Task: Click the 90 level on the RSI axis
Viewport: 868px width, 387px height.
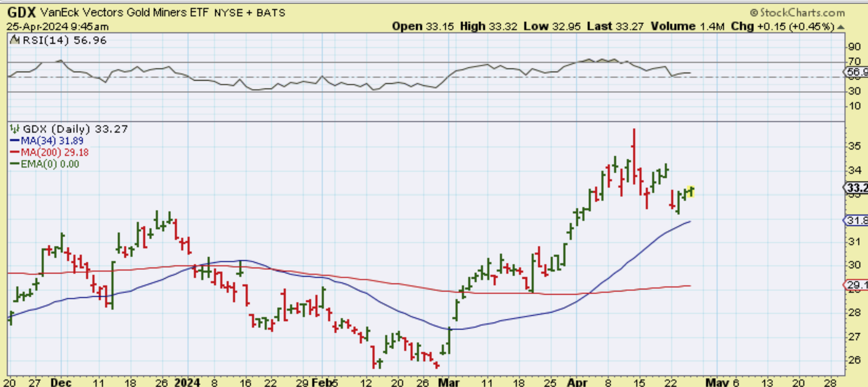Action: pyautogui.click(x=854, y=47)
